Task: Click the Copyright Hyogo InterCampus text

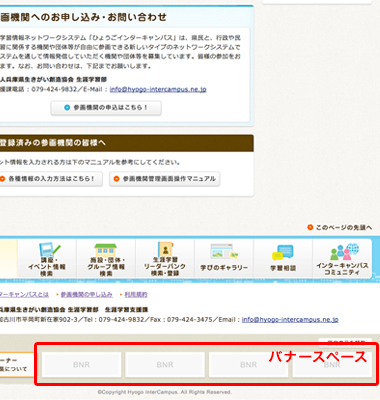Action: tap(164, 392)
